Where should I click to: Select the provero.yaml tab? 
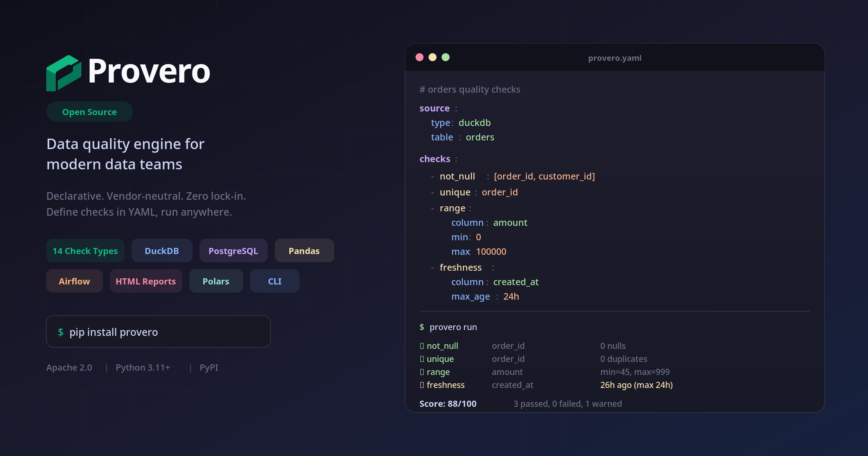tap(615, 58)
